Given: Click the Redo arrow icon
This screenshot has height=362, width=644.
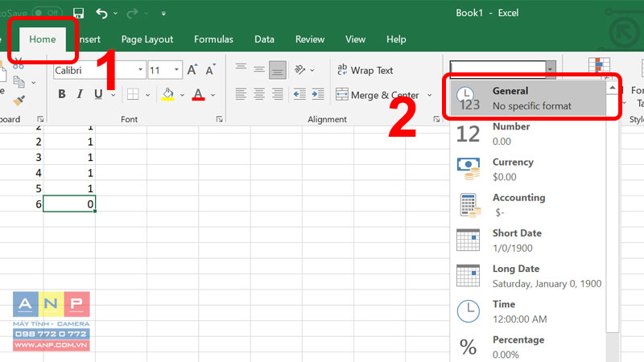Looking at the screenshot, I should point(132,14).
